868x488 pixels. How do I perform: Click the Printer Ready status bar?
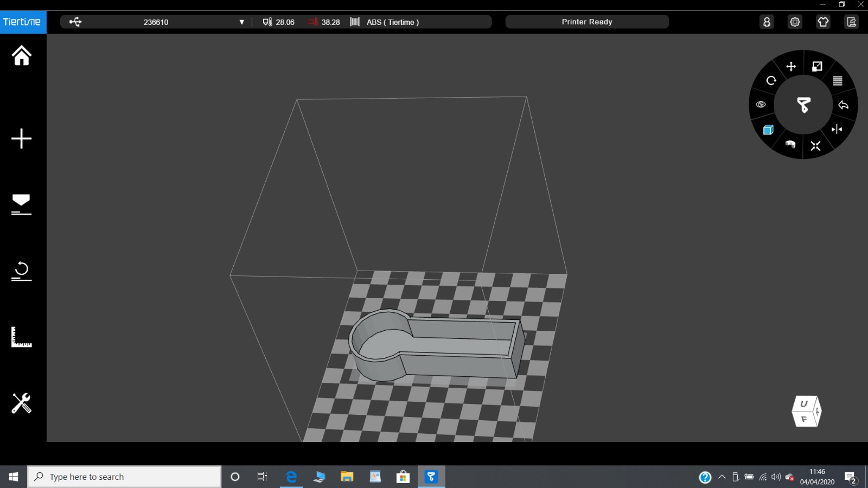click(x=586, y=22)
